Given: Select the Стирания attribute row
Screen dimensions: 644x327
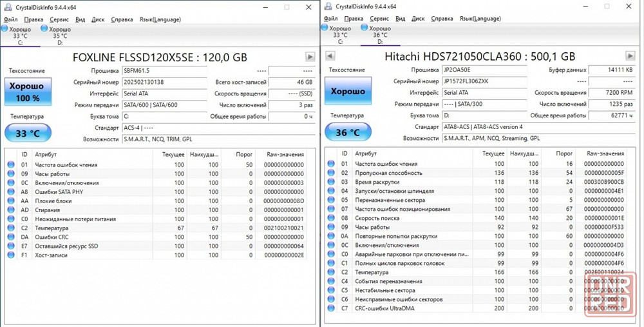Looking at the screenshot, I should 156,210.
